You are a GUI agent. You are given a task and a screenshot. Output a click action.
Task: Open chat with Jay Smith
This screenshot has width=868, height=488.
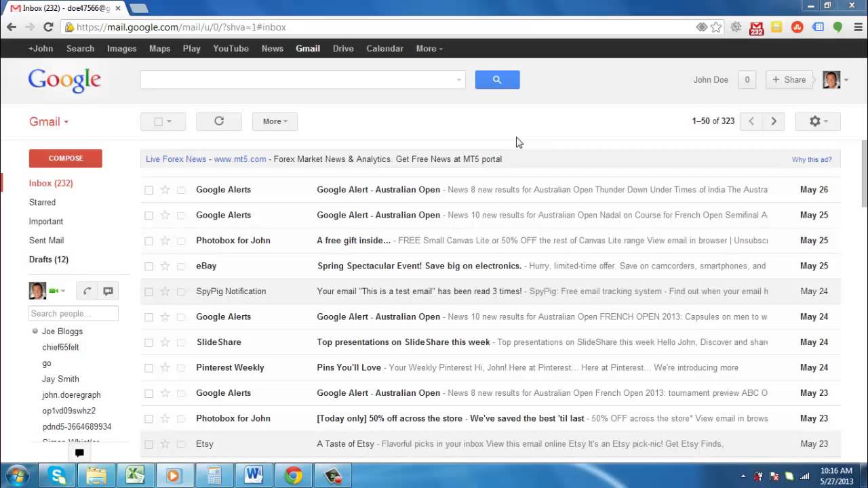pos(60,379)
